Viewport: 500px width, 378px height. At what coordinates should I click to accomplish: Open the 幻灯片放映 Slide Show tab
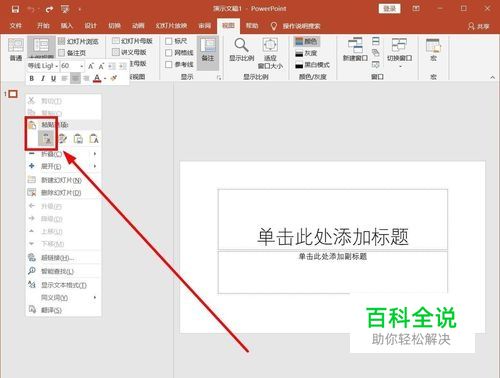[171, 26]
